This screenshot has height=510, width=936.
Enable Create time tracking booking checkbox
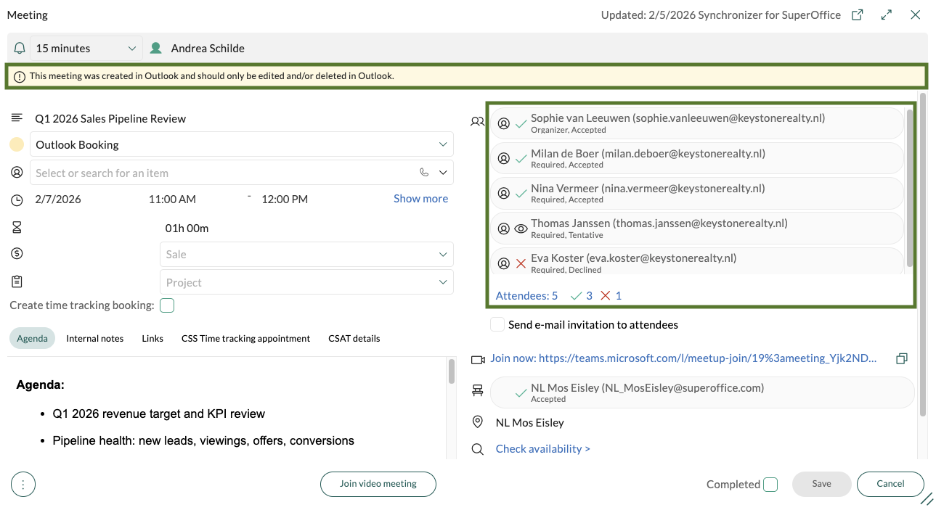coord(167,305)
